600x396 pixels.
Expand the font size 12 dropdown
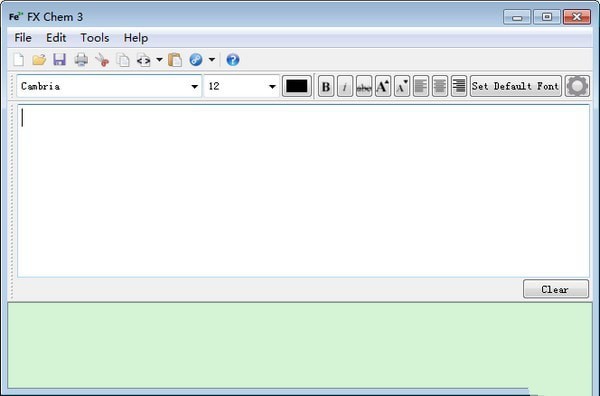tap(272, 86)
